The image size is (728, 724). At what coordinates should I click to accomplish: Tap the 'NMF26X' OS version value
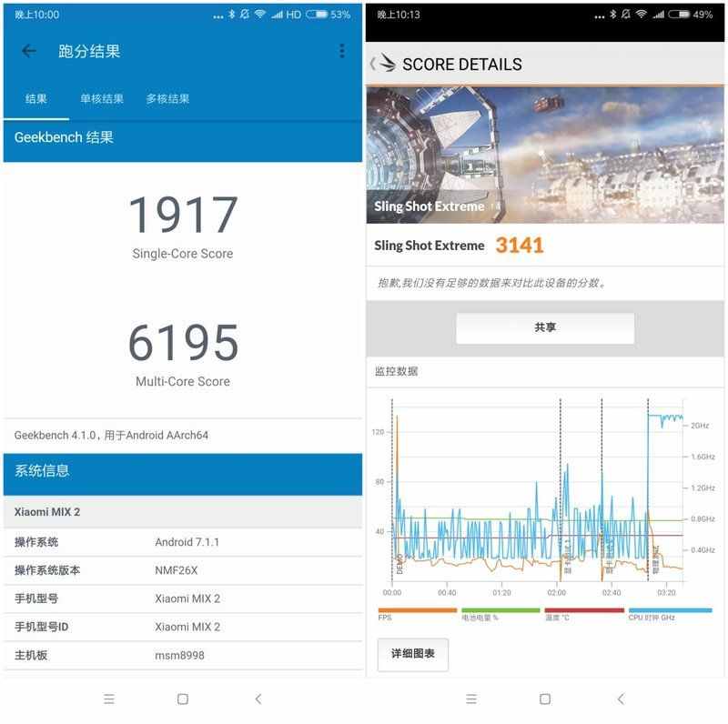(x=177, y=570)
